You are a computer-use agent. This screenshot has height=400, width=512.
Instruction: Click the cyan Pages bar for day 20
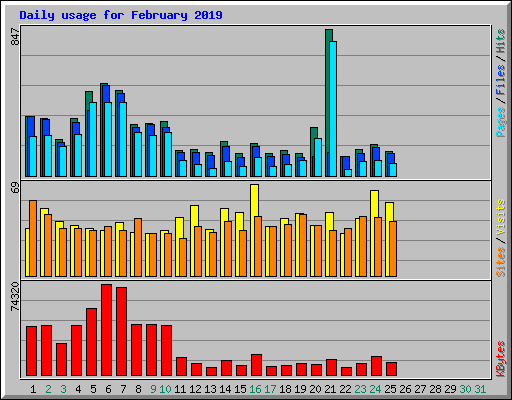click(318, 157)
